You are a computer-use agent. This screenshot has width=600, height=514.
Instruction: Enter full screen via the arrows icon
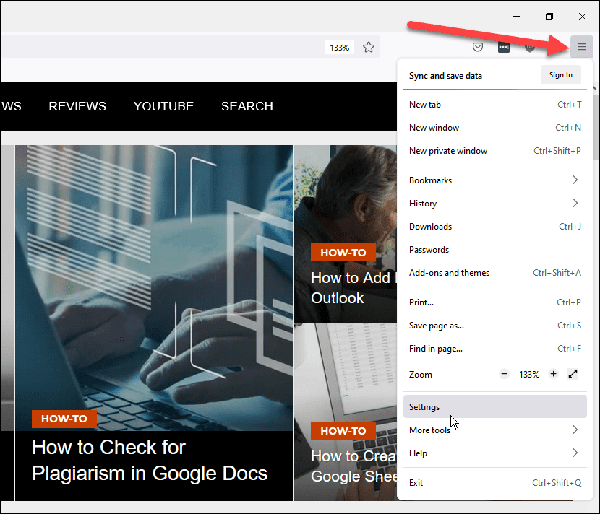[x=573, y=374]
